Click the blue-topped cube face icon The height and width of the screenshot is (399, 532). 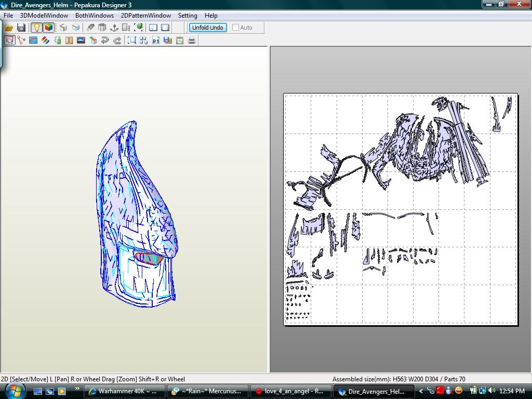76,28
